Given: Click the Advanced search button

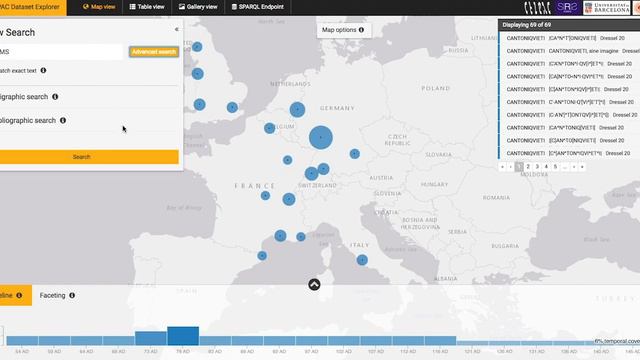Looking at the screenshot, I should 154,52.
